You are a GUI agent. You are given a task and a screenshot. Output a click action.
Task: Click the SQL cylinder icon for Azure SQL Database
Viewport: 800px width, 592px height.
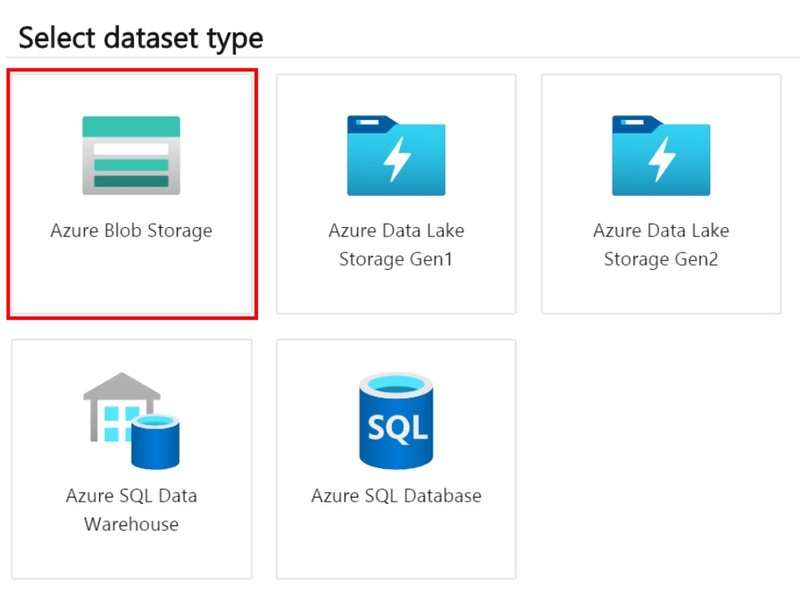396,418
